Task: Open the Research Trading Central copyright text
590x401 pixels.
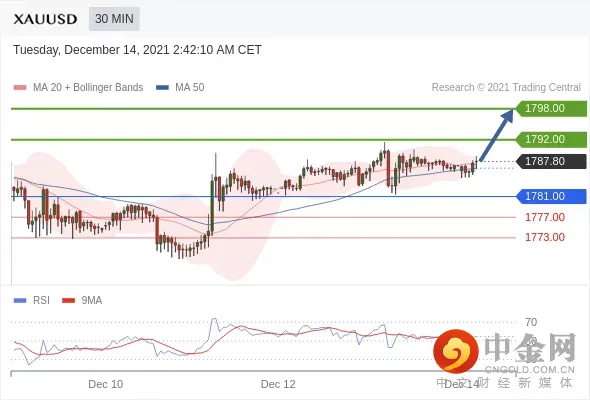Action: 506,88
